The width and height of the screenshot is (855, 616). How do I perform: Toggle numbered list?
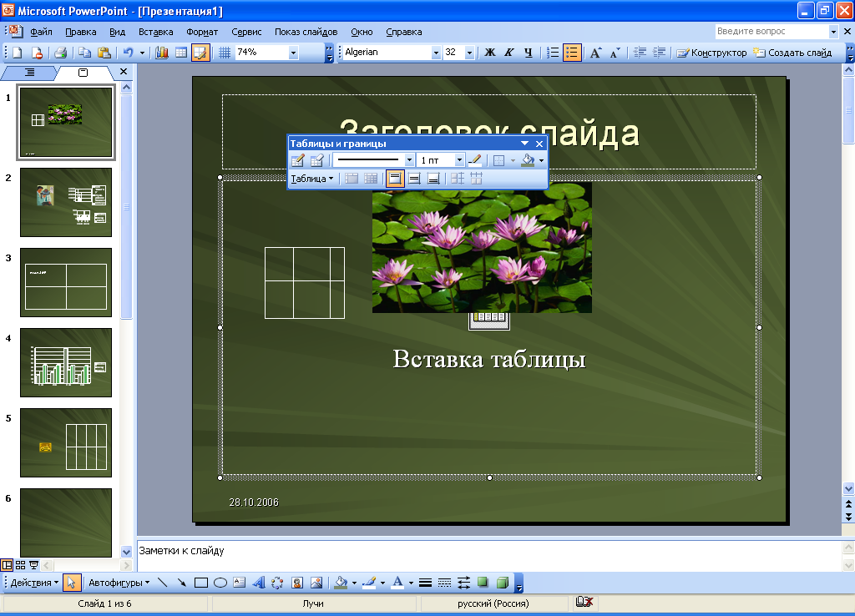click(x=553, y=53)
